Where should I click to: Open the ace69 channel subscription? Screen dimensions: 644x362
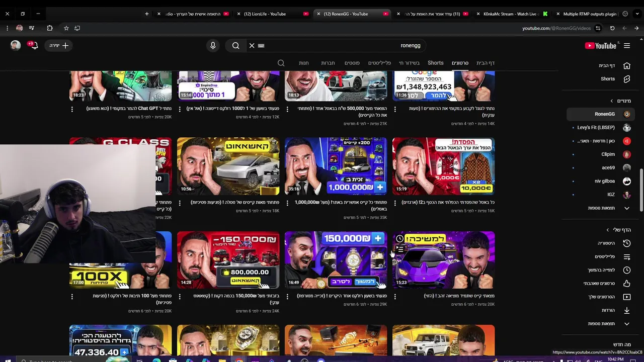[x=601, y=168]
